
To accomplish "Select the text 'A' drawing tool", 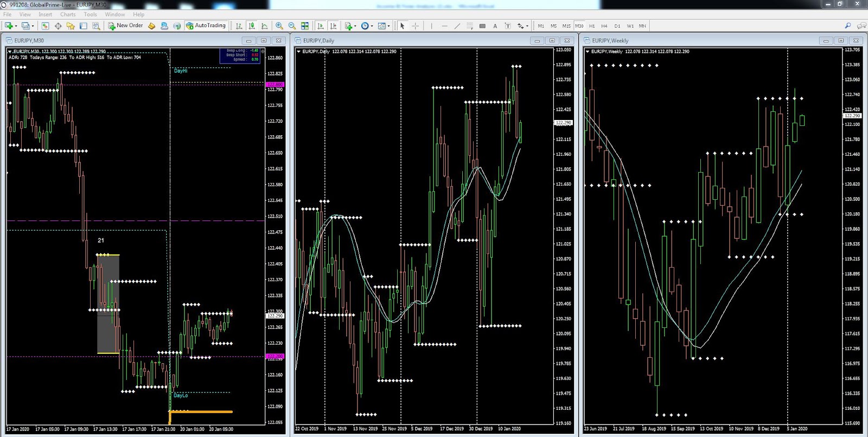I will coord(495,26).
